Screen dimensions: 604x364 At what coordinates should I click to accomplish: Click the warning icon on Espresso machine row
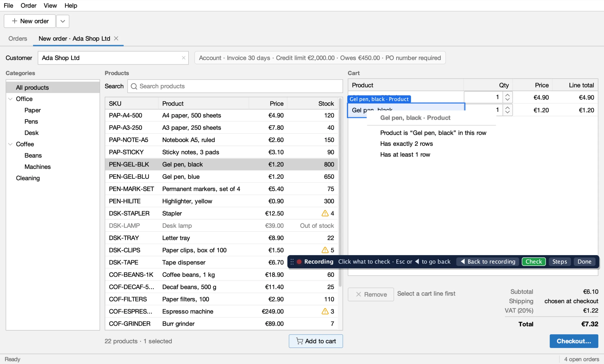pyautogui.click(x=325, y=311)
